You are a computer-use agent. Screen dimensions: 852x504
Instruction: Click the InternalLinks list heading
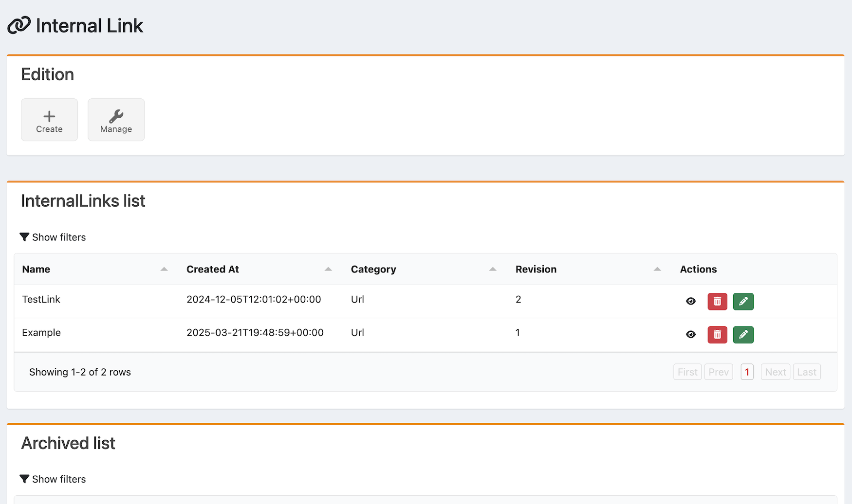pyautogui.click(x=83, y=201)
